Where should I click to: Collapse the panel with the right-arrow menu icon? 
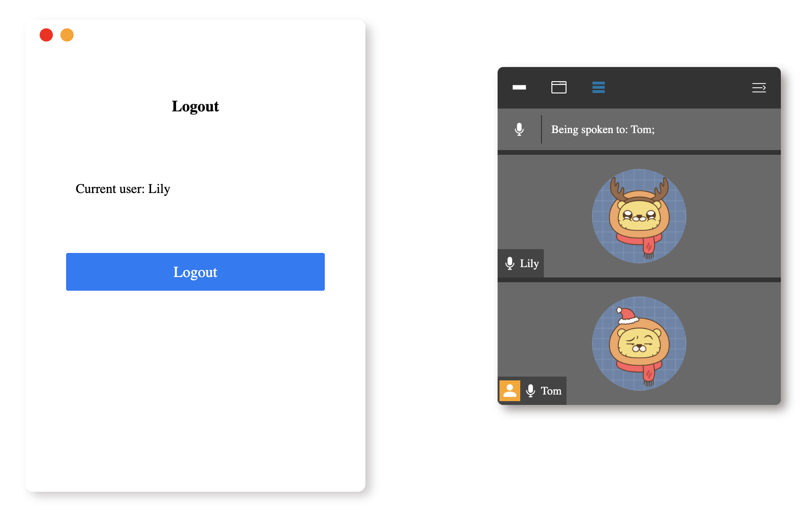click(x=759, y=88)
